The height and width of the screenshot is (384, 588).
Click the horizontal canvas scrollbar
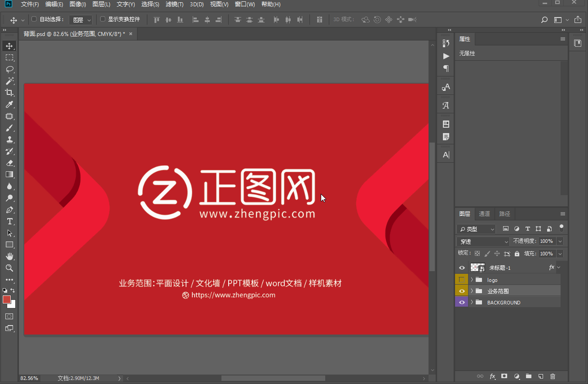point(273,379)
